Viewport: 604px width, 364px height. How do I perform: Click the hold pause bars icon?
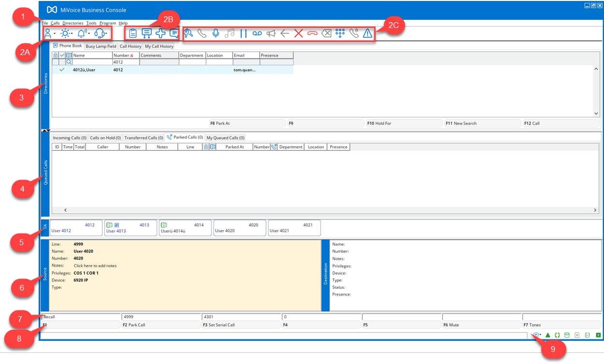coord(243,33)
